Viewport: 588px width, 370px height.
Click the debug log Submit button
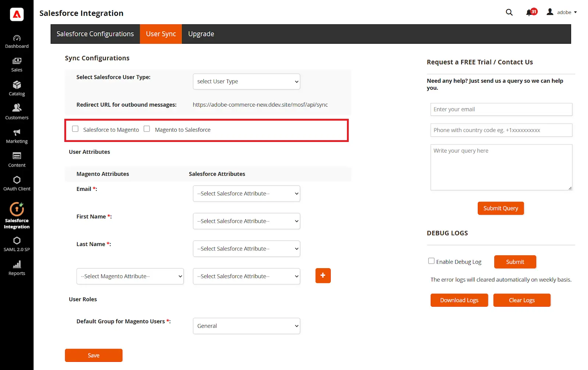(515, 262)
